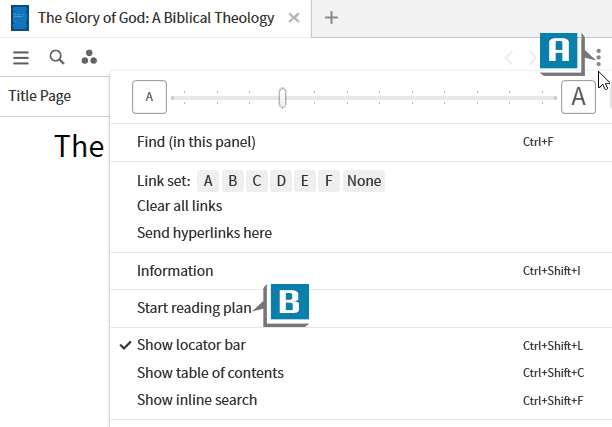Toggle Show locator bar off

tap(191, 345)
